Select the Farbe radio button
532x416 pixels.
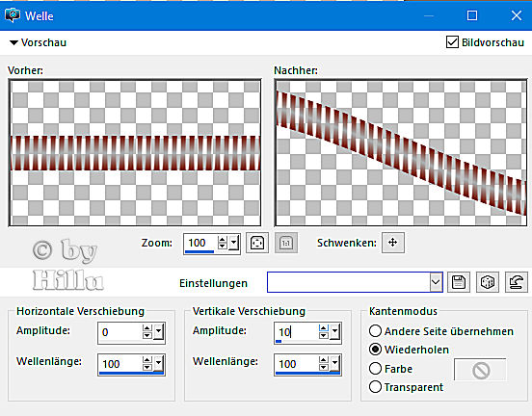(375, 368)
